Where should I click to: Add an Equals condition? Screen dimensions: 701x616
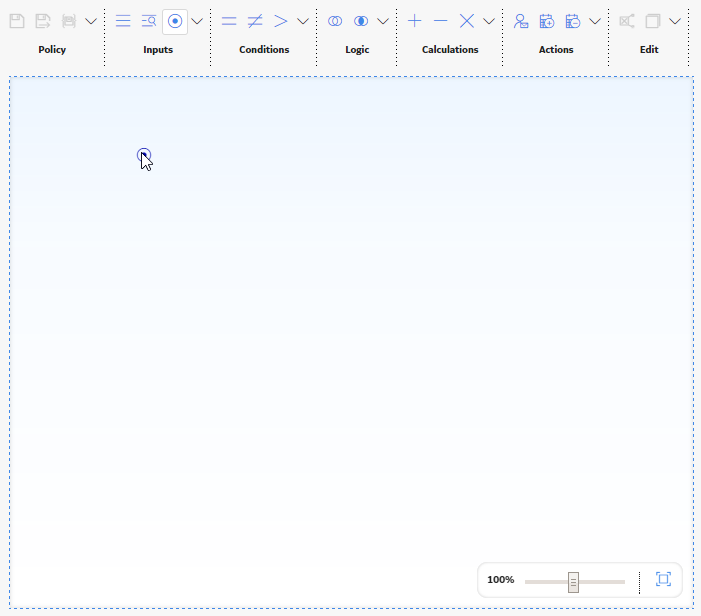229,21
